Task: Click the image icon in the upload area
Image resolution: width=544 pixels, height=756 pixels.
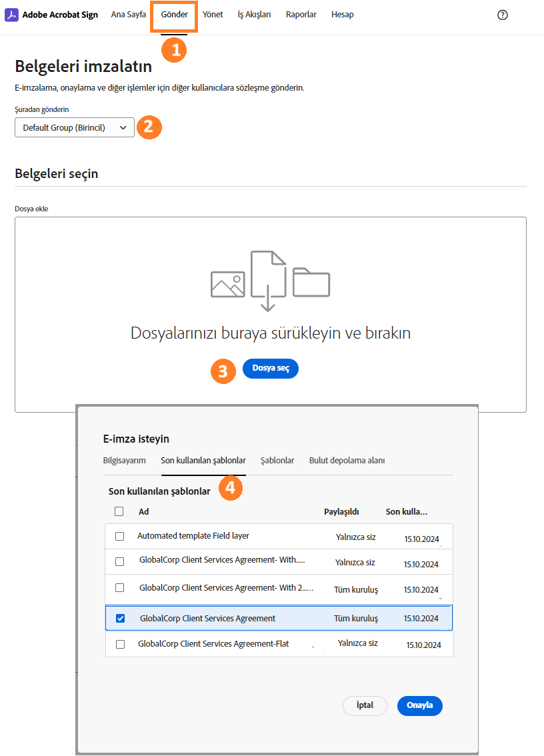Action: coord(228,283)
